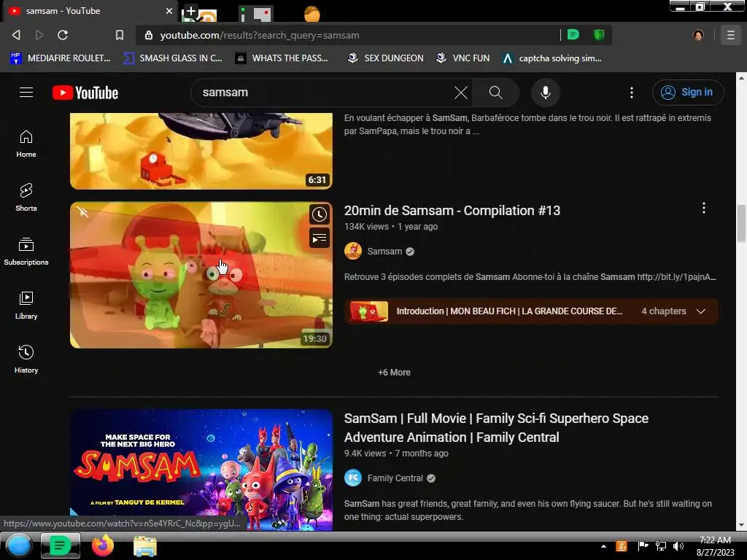Show hidden system tray icons
Screen dimensions: 747x560
603,546
